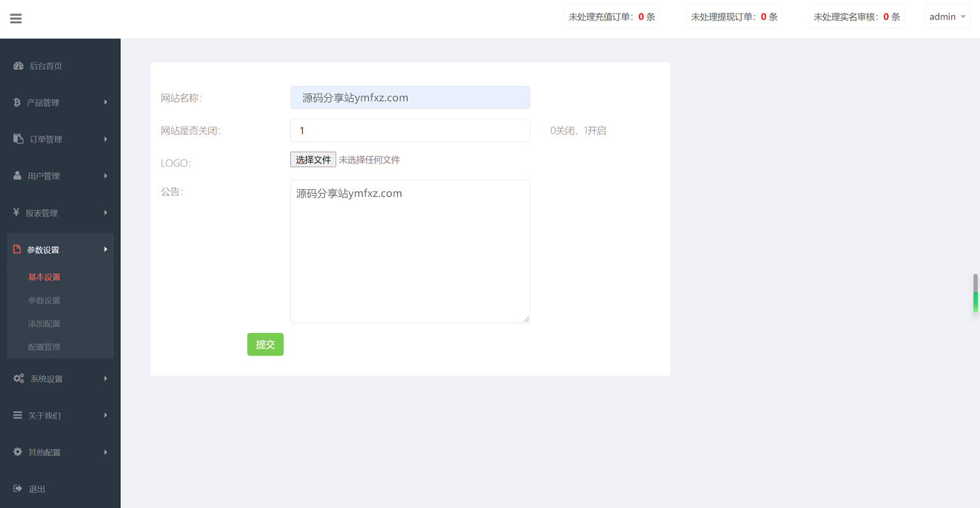This screenshot has height=508, width=980.
Task: Click the yen icon beside 报表管理
Action: 16,213
